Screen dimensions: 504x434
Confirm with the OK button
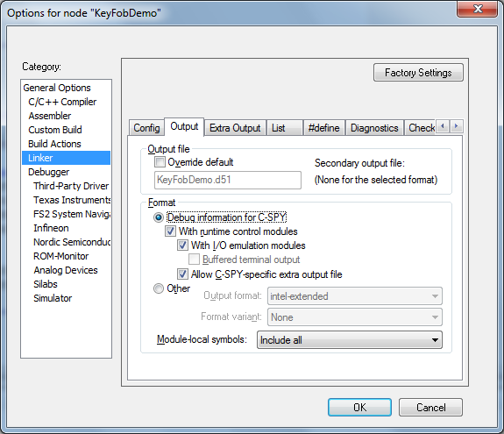coord(359,408)
